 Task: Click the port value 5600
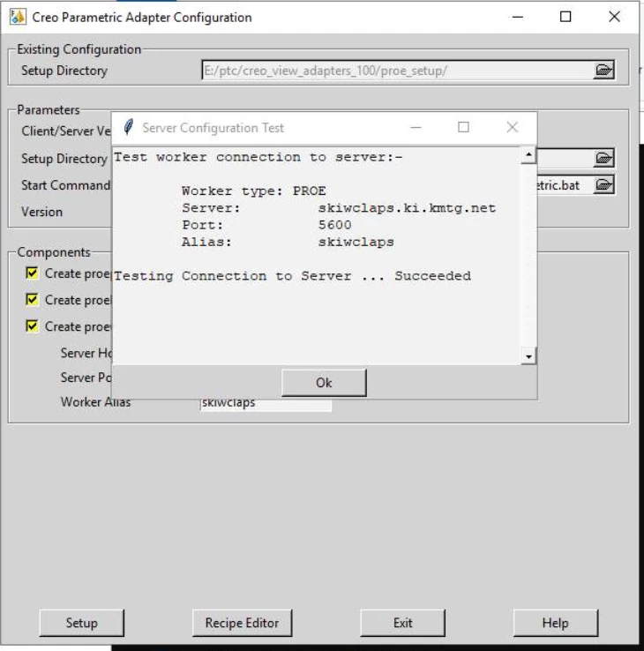(334, 225)
